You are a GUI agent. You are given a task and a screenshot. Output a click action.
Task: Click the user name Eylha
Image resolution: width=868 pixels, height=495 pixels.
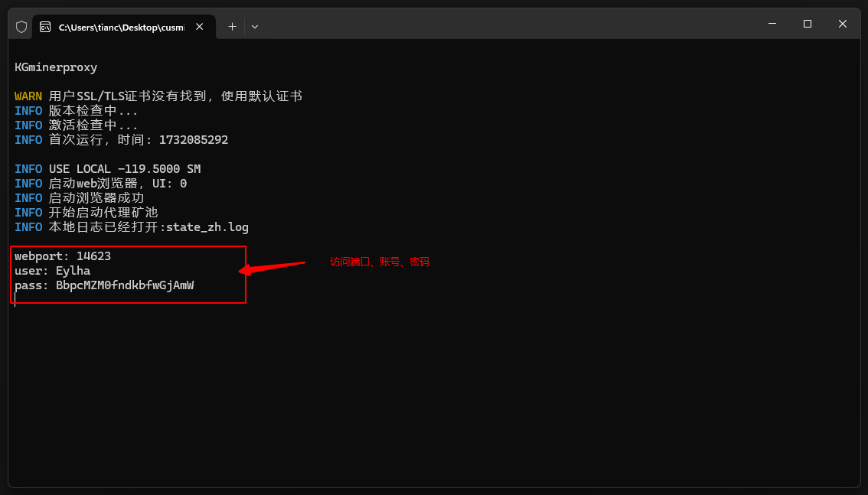click(x=73, y=271)
